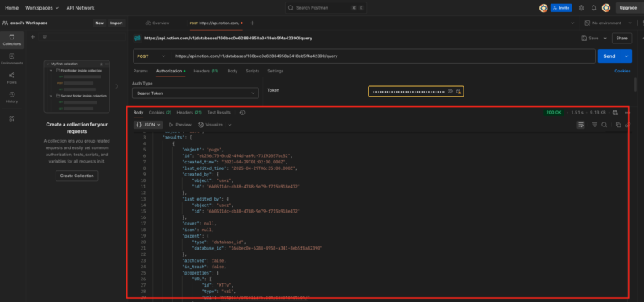The width and height of the screenshot is (644, 302).
Task: Open the Environments sidebar panel
Action: tap(12, 59)
